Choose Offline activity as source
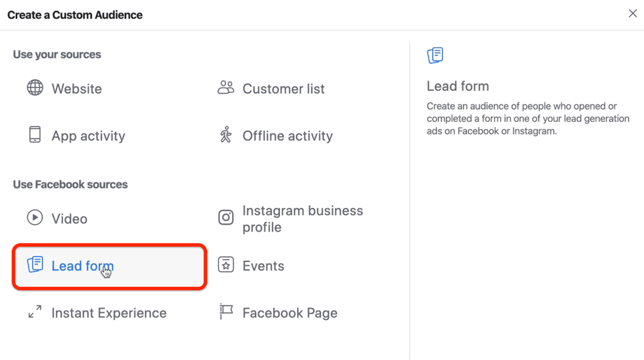 (x=287, y=136)
